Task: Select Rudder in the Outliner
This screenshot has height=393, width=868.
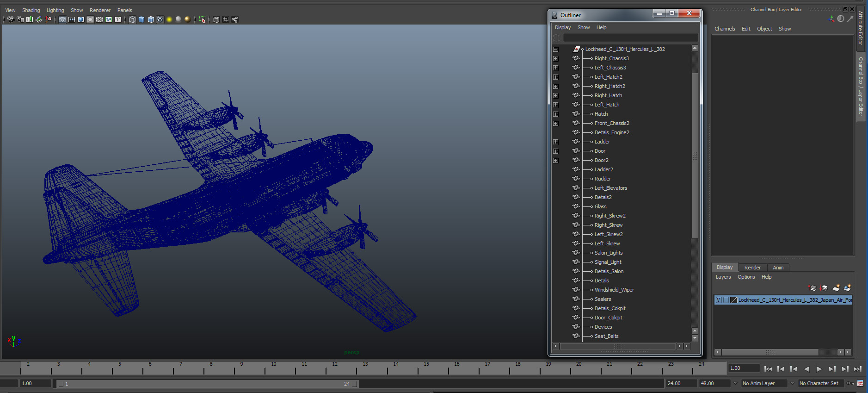Action: pos(603,179)
